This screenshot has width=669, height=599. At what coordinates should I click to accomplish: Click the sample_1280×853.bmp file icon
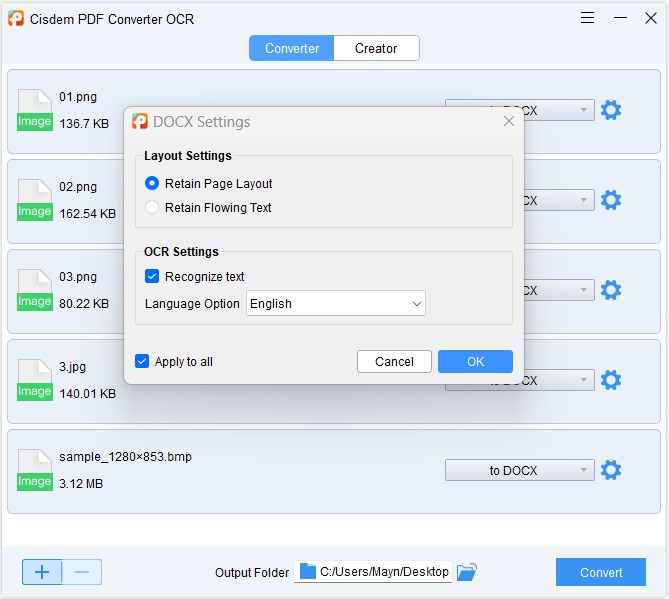35,470
